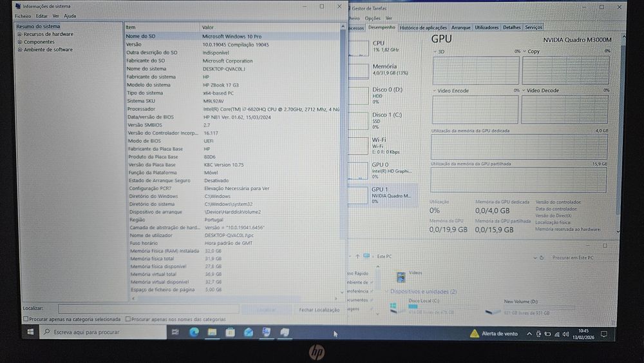Select GPU 1 NVIDIA Quadro entry

point(383,195)
